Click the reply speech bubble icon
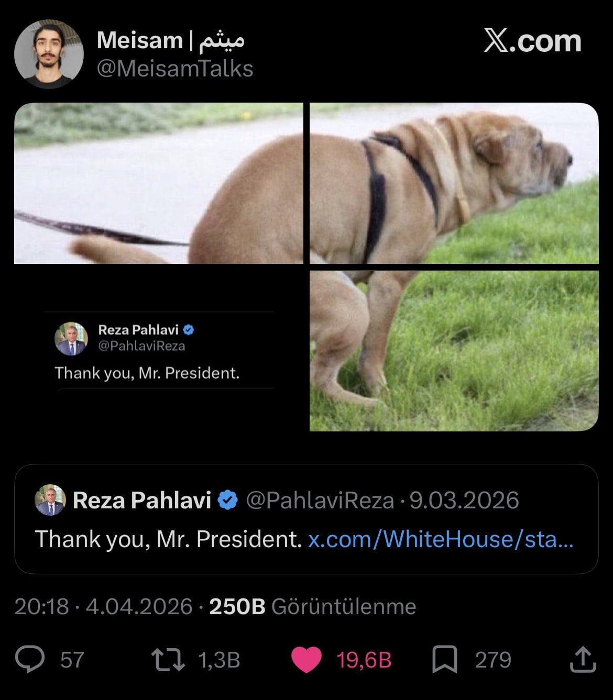Image resolution: width=613 pixels, height=700 pixels. 30,659
